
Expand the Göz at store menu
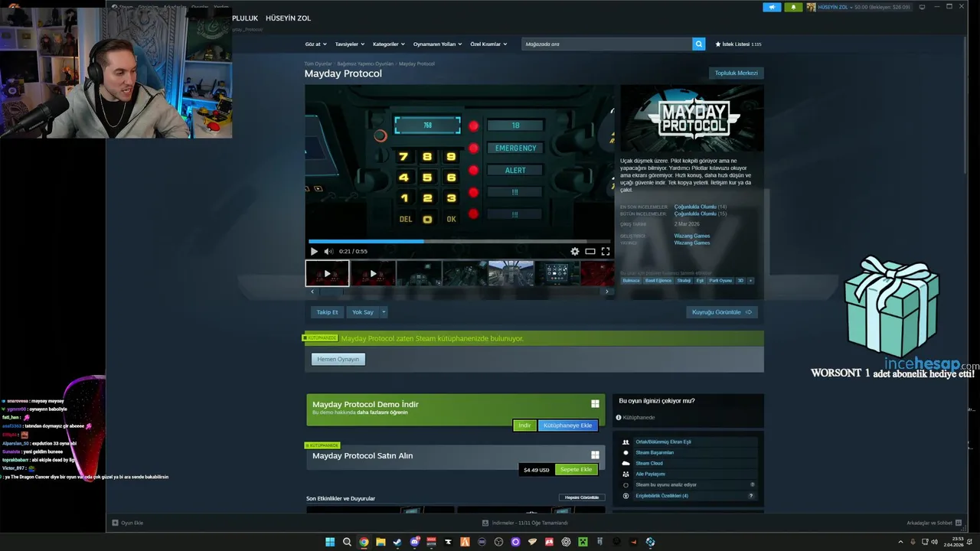[x=315, y=44]
